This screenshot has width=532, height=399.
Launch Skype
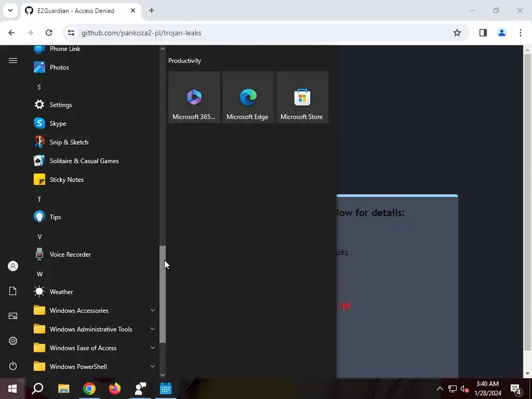point(95,123)
